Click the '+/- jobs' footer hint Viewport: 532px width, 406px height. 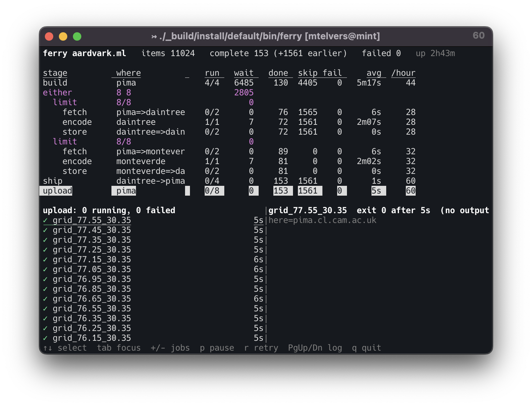coord(170,348)
